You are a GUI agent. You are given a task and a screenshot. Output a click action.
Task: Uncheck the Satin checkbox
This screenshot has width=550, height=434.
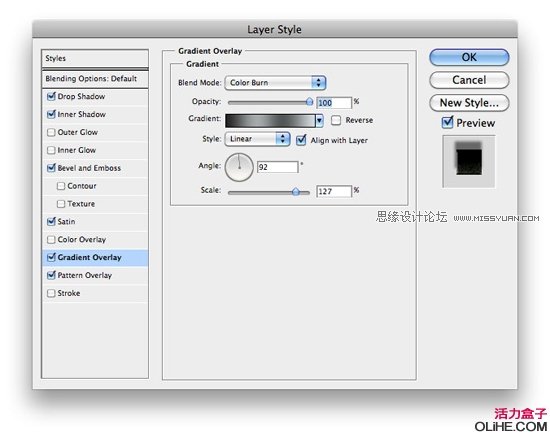click(x=51, y=221)
